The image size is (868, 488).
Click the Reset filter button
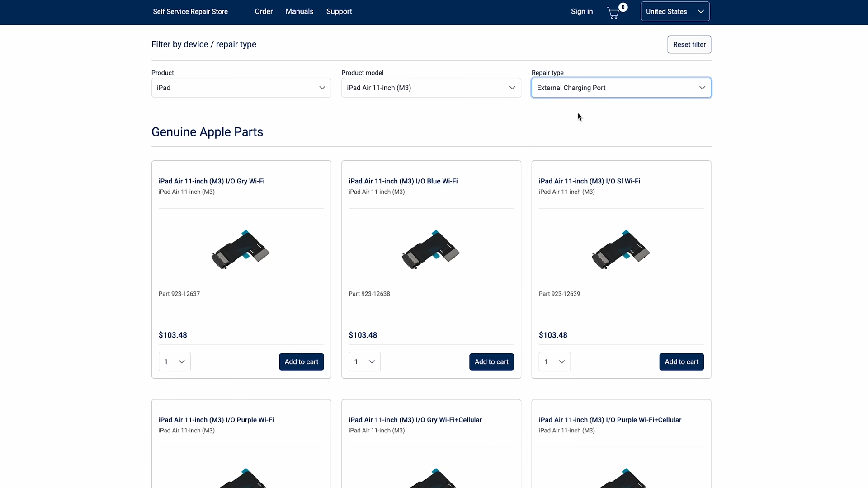[x=689, y=44]
